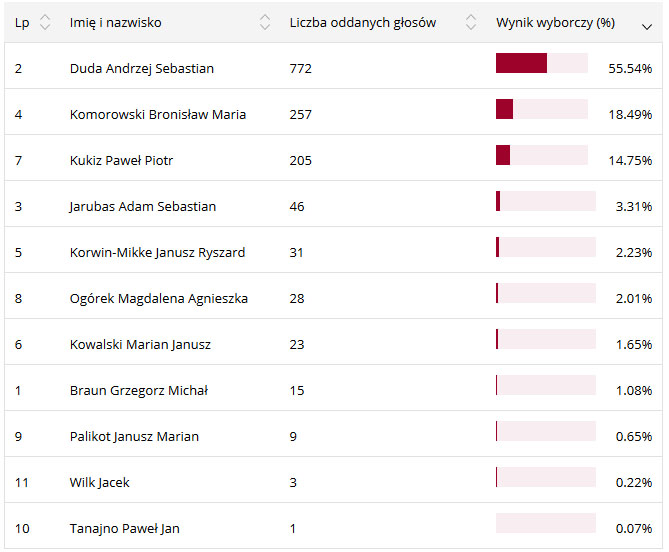Screen dimensions: 669x552
Task: Click the Wynik wyborczy (%) header label
Action: [555, 23]
